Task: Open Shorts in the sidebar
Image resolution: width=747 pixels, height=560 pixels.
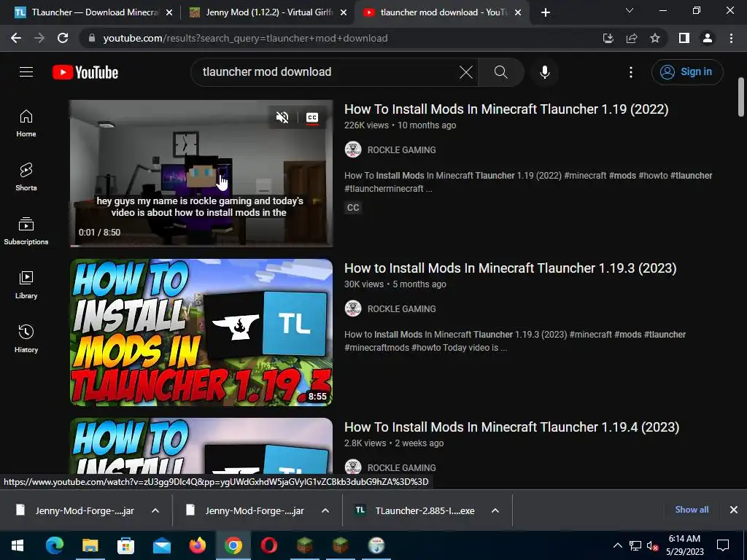Action: click(26, 177)
